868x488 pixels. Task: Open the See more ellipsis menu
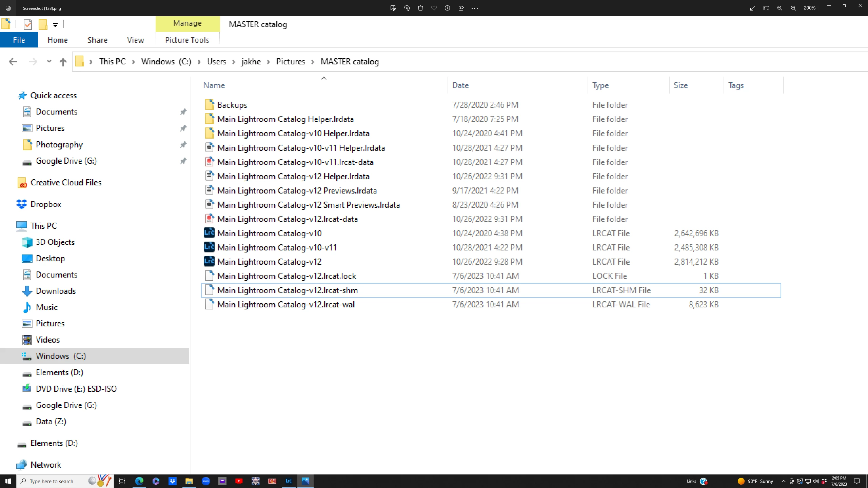pyautogui.click(x=475, y=8)
